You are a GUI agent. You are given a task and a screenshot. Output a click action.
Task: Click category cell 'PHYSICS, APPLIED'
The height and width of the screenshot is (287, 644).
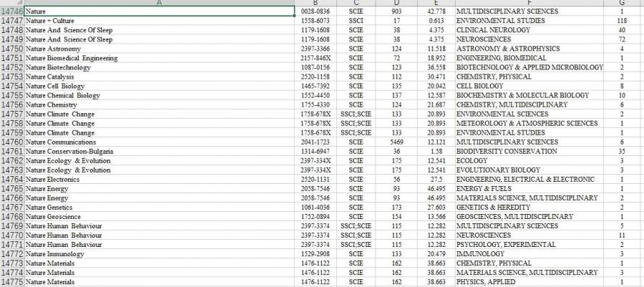[530, 282]
